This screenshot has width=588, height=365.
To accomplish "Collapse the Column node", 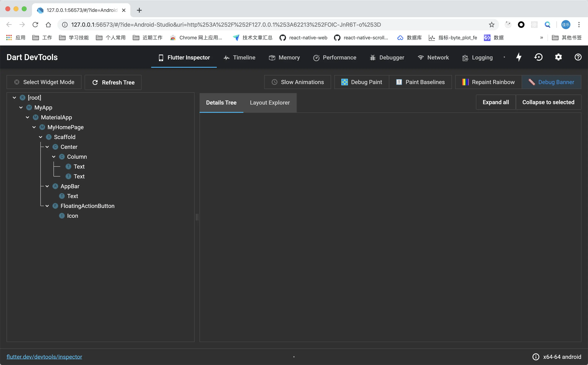I will coord(53,157).
